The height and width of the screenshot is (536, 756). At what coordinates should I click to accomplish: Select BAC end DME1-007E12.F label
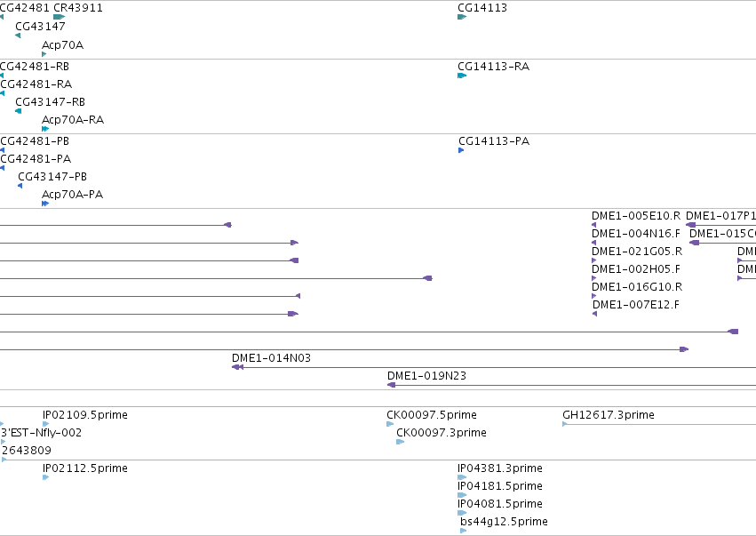coord(636,305)
